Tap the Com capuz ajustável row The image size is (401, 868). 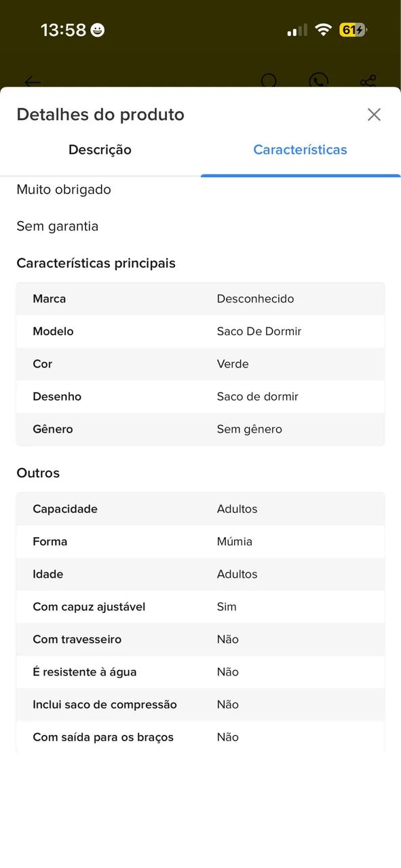click(x=200, y=607)
